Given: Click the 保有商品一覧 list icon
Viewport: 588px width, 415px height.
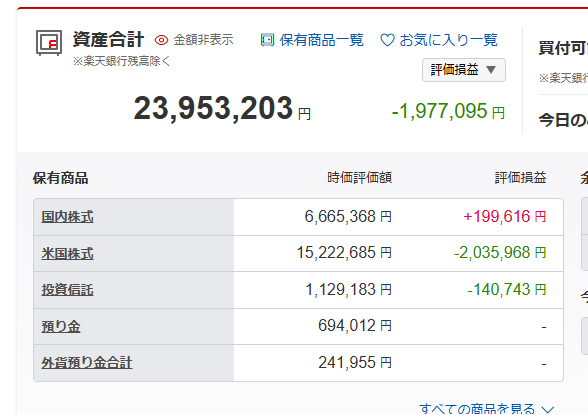Looking at the screenshot, I should 267,40.
